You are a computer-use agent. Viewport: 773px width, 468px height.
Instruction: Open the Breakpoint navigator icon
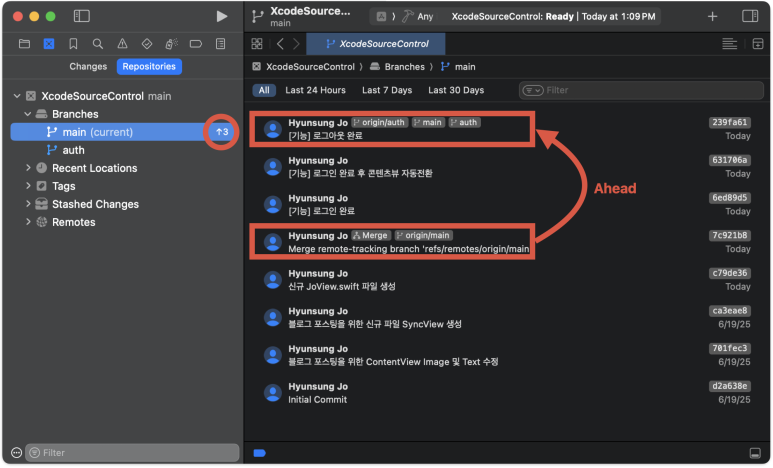(196, 44)
